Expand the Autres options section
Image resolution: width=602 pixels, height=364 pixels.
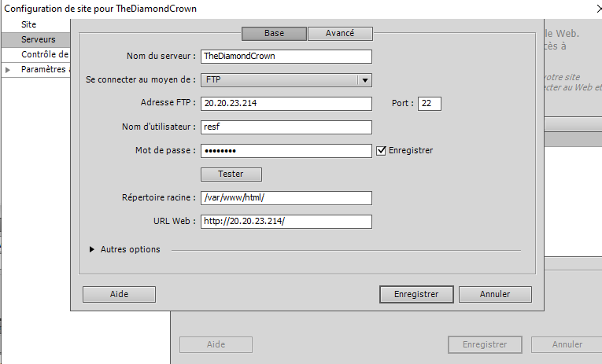pos(94,250)
